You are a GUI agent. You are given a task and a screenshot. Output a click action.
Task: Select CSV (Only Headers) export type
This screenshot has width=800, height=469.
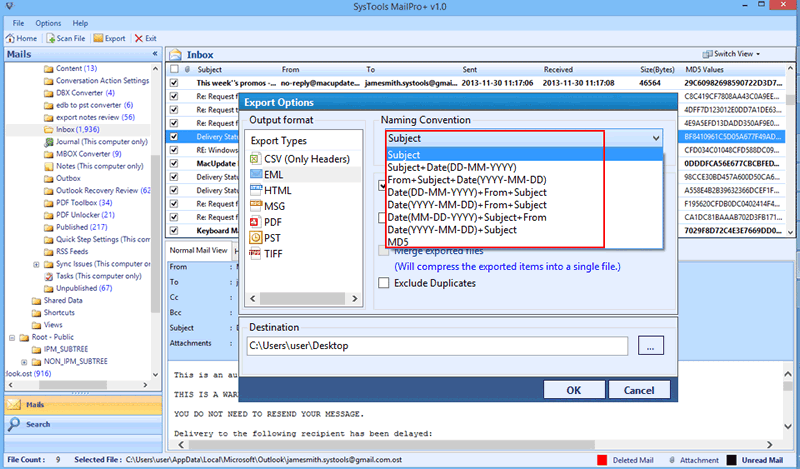pos(300,159)
